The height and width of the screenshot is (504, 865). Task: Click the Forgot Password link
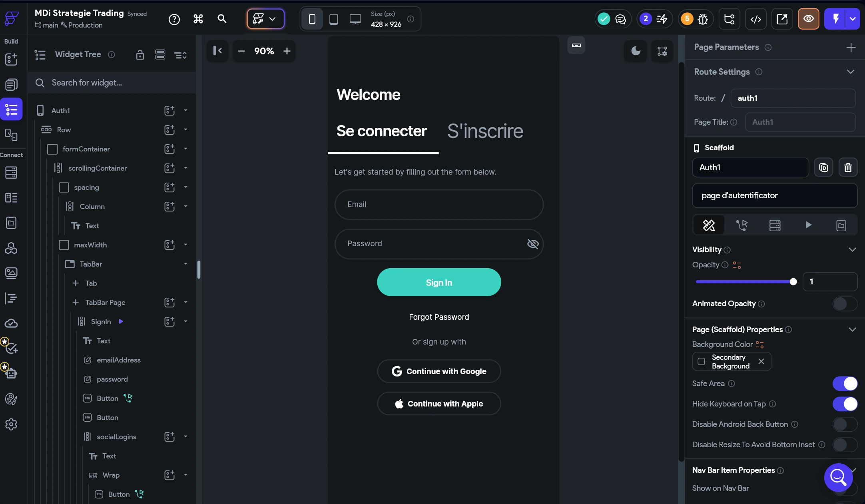[x=439, y=317]
